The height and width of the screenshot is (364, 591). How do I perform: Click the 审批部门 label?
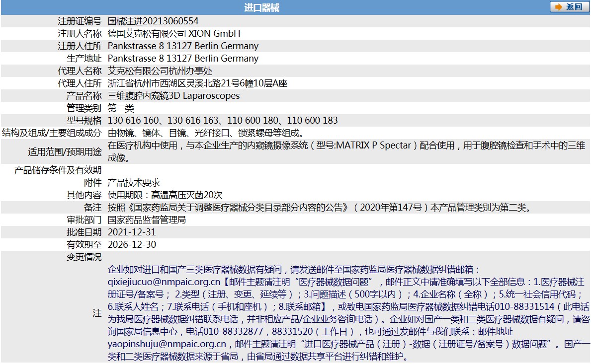(84, 220)
